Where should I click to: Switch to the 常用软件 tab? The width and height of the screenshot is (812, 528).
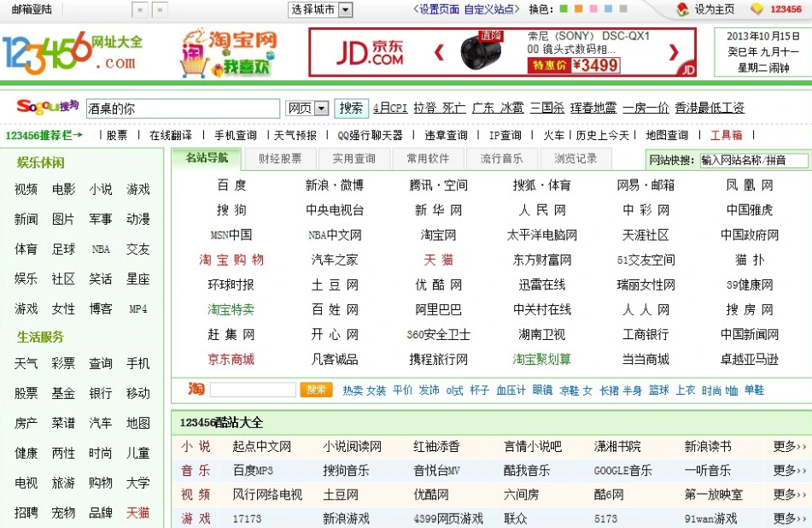pos(428,159)
